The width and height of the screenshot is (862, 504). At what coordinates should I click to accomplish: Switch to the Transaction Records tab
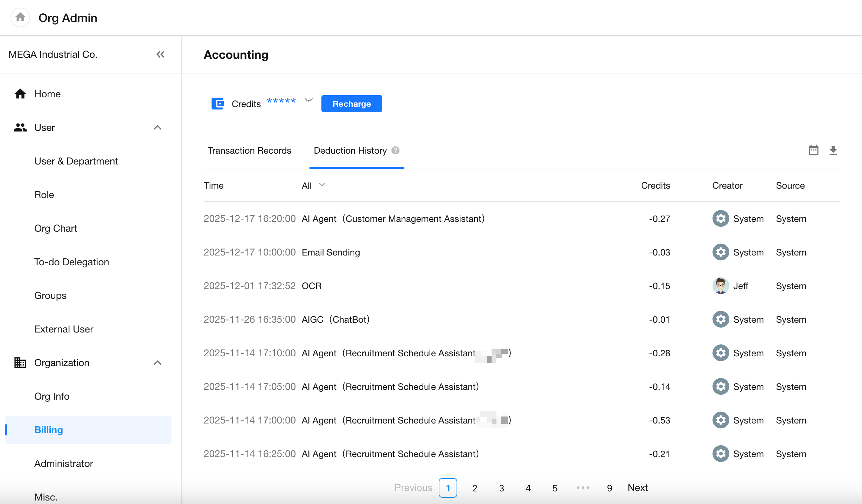249,150
